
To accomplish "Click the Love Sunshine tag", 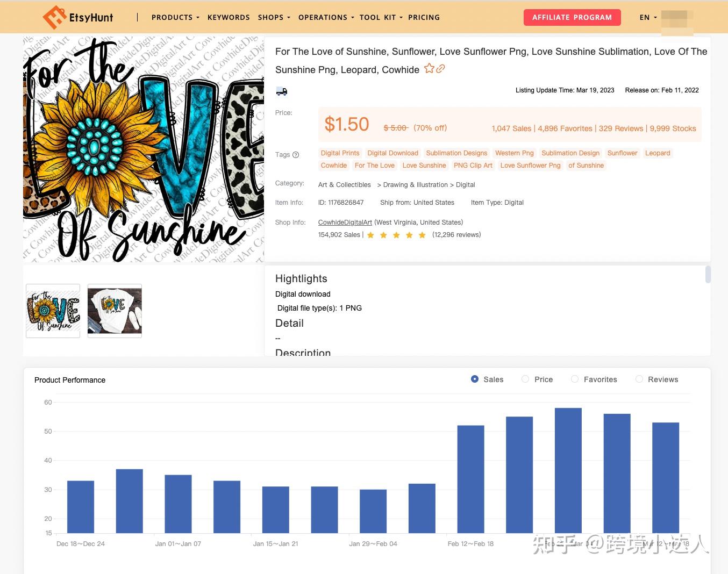I will click(x=424, y=166).
